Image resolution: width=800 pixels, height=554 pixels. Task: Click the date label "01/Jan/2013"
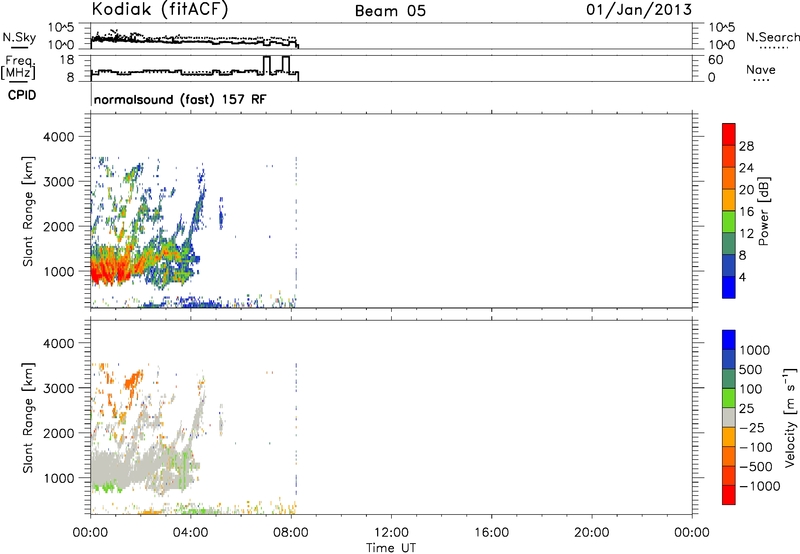click(x=639, y=10)
